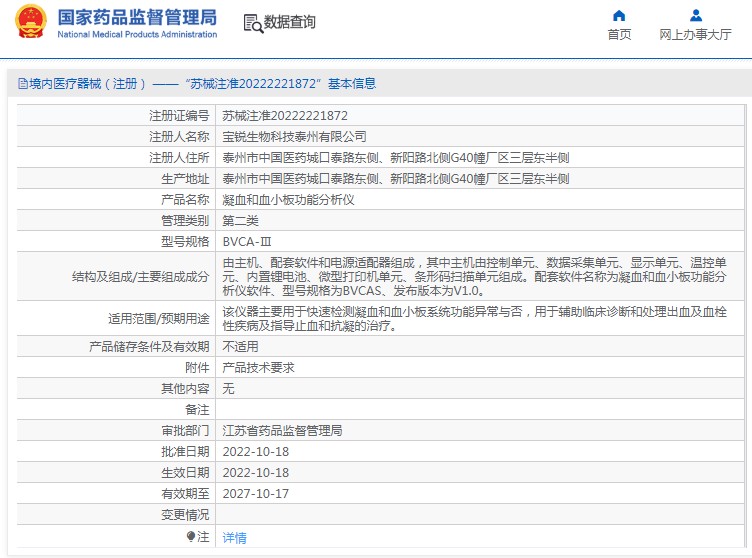Click the home 首页 house icon

[619, 16]
